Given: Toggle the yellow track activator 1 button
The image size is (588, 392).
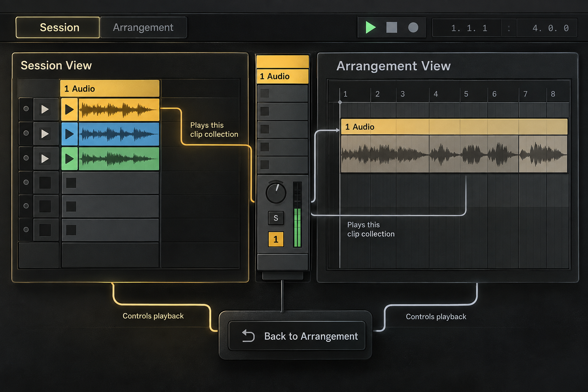Looking at the screenshot, I should click(276, 240).
